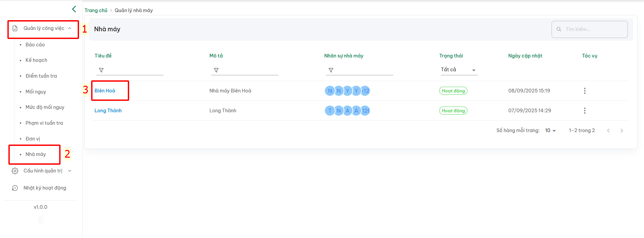Collapse the sidebar using the back chevron
The width and height of the screenshot is (644, 238).
[x=74, y=9]
